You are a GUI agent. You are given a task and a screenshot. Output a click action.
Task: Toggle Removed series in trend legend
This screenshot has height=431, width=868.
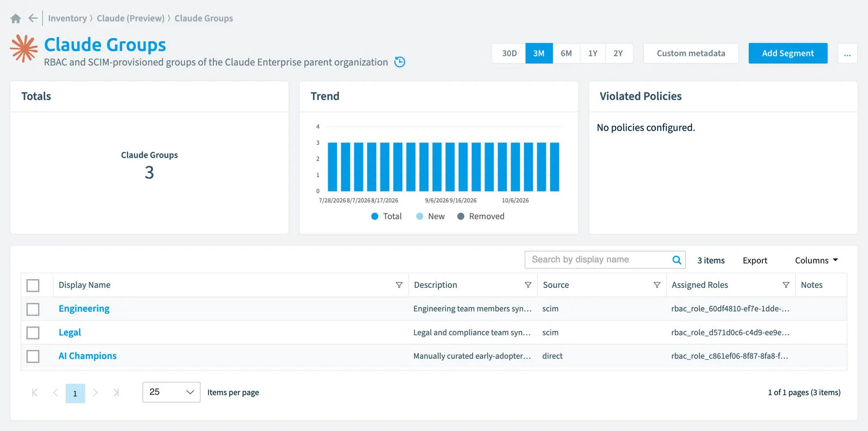[x=481, y=216]
